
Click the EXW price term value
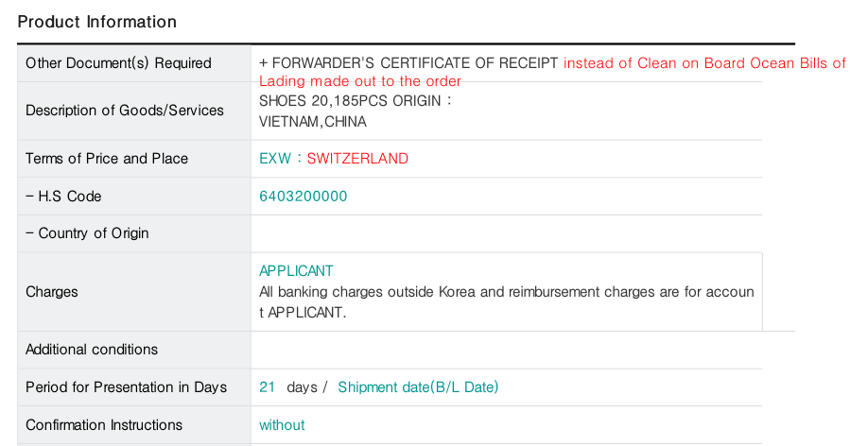click(x=274, y=159)
